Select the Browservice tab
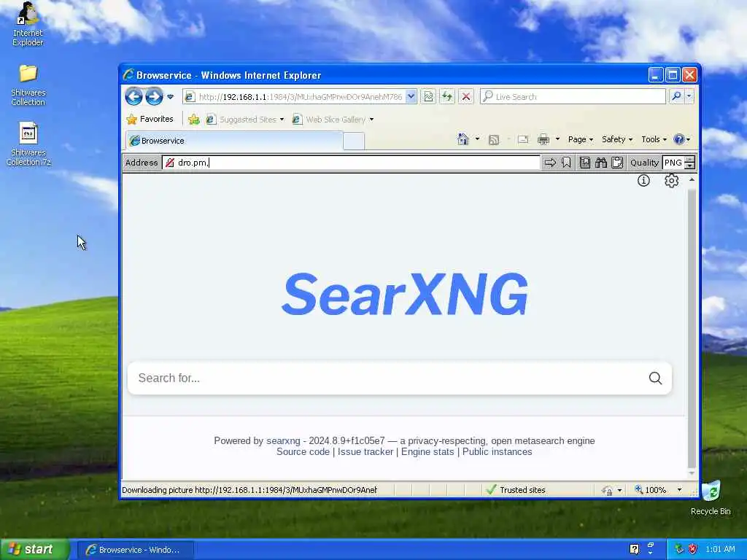 coord(234,141)
